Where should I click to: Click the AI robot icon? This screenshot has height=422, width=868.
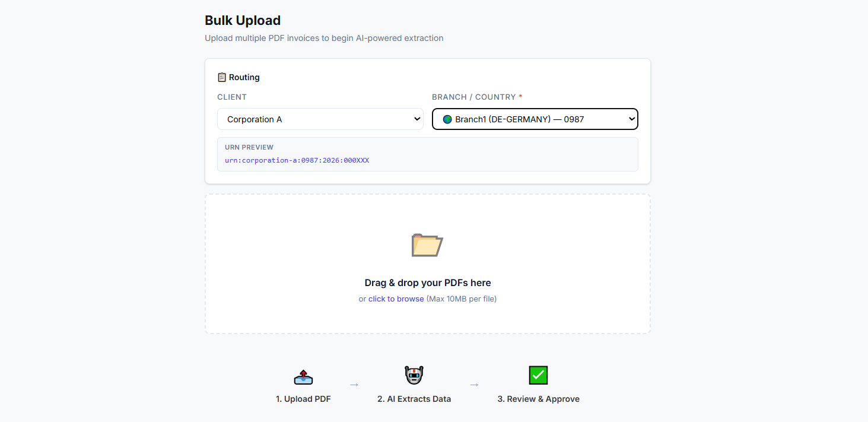click(414, 375)
